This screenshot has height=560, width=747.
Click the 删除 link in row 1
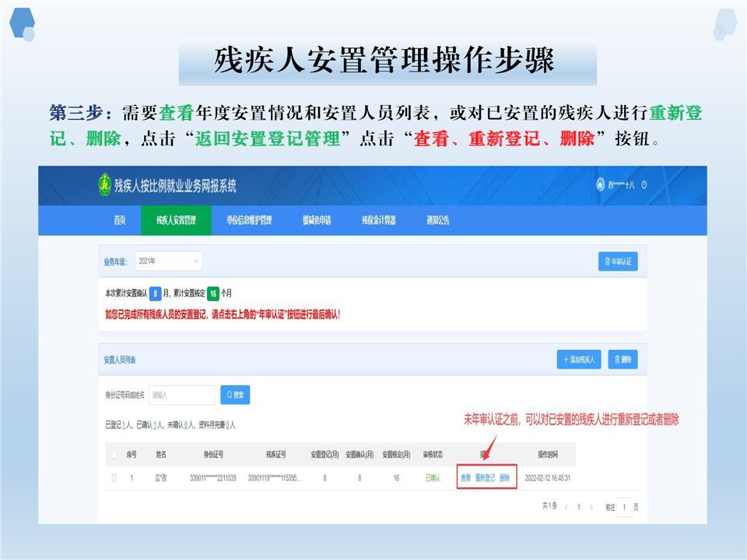[x=505, y=478]
